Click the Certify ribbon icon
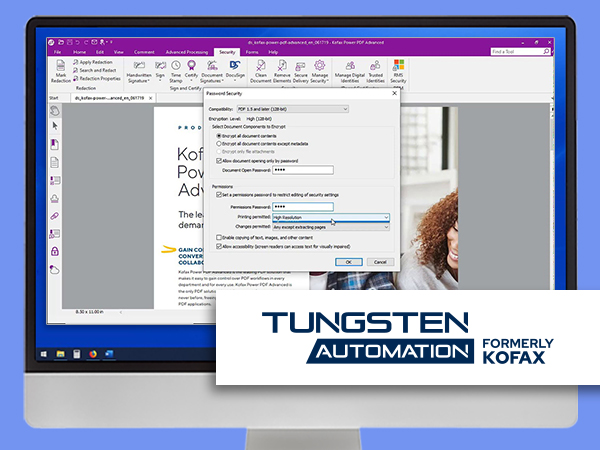 pos(191,70)
